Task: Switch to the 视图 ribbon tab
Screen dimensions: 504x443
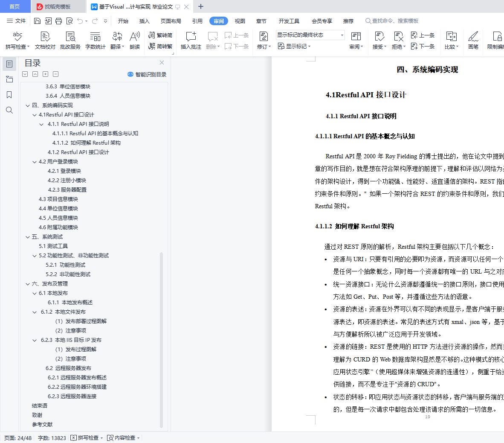Action: [x=240, y=21]
